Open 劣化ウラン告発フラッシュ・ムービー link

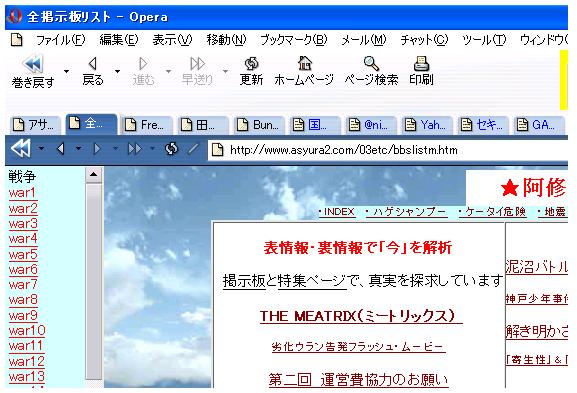tap(359, 347)
